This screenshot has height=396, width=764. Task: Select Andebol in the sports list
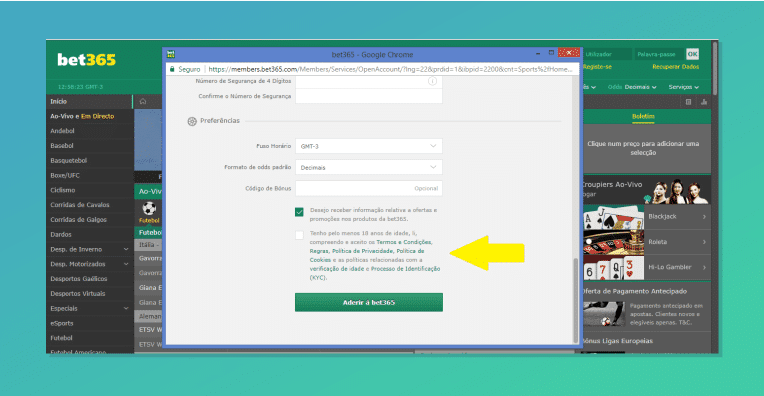90,131
